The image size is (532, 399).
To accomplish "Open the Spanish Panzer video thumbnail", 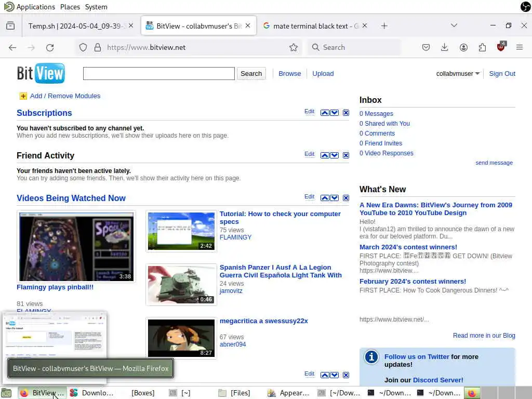I will [x=181, y=285].
